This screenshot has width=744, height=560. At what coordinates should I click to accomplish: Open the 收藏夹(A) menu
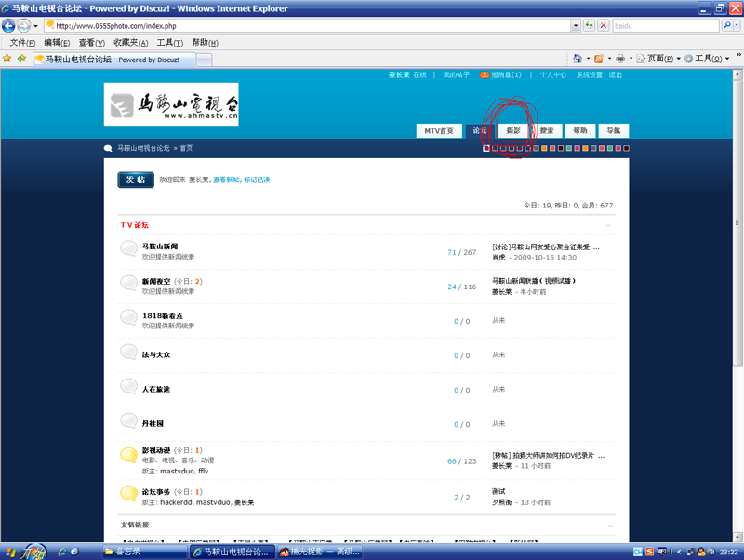coord(130,43)
